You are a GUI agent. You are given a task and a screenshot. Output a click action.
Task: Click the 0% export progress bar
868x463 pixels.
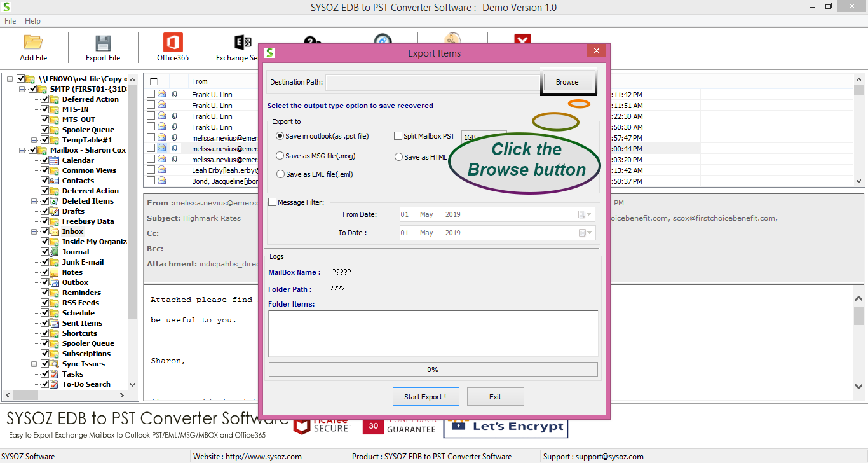[433, 370]
